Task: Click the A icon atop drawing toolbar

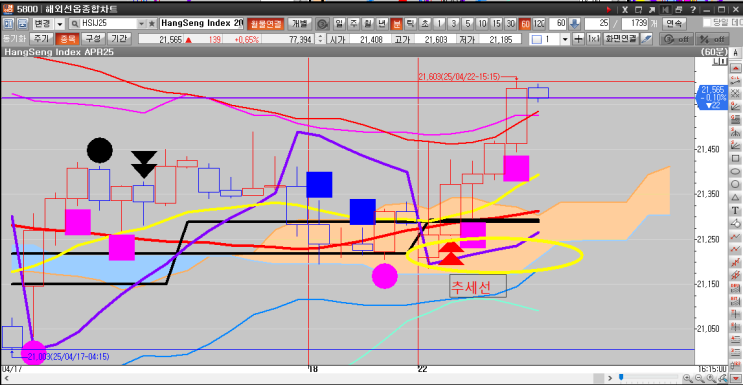Action: tap(735, 52)
